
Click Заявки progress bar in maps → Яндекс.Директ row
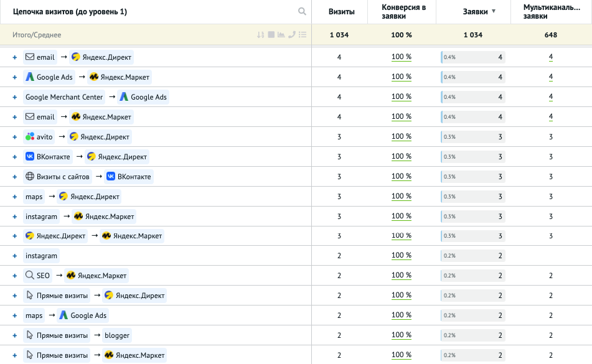point(473,197)
